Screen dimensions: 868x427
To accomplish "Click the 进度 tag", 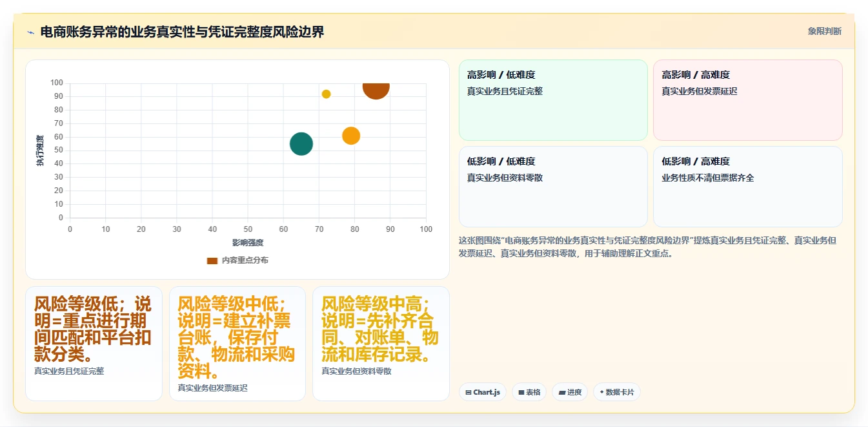I will point(570,392).
